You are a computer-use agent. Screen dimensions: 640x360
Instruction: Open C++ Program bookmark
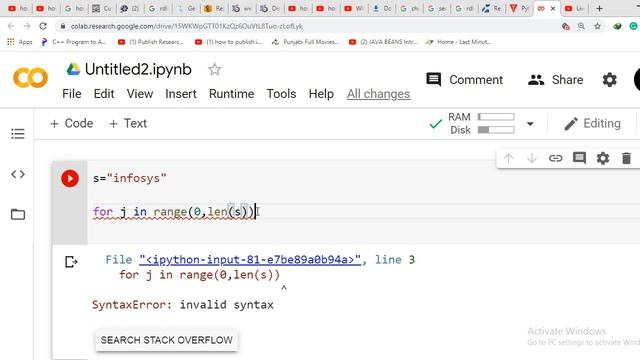[x=73, y=42]
